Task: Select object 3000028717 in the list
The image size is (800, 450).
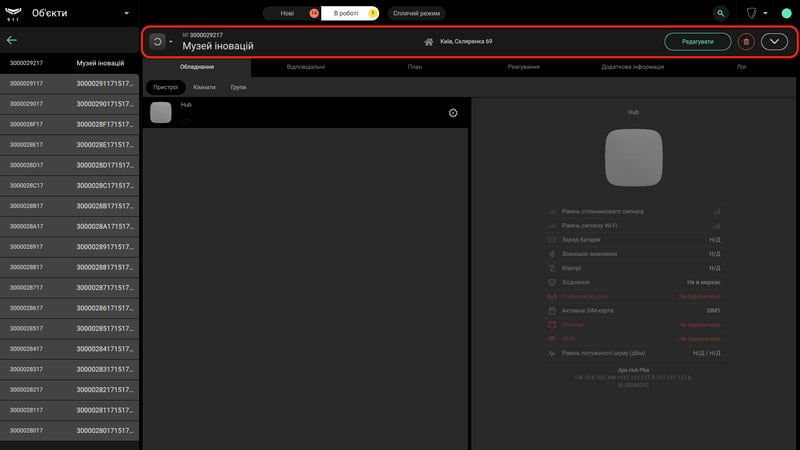Action: coord(69,288)
